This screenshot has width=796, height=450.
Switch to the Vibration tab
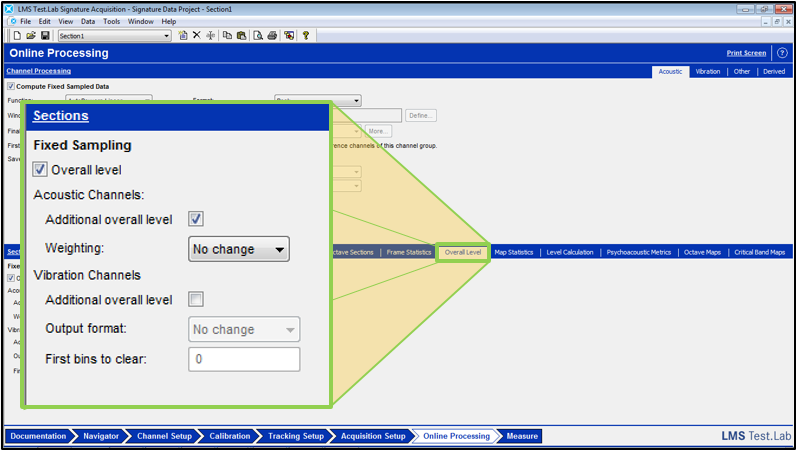[708, 72]
